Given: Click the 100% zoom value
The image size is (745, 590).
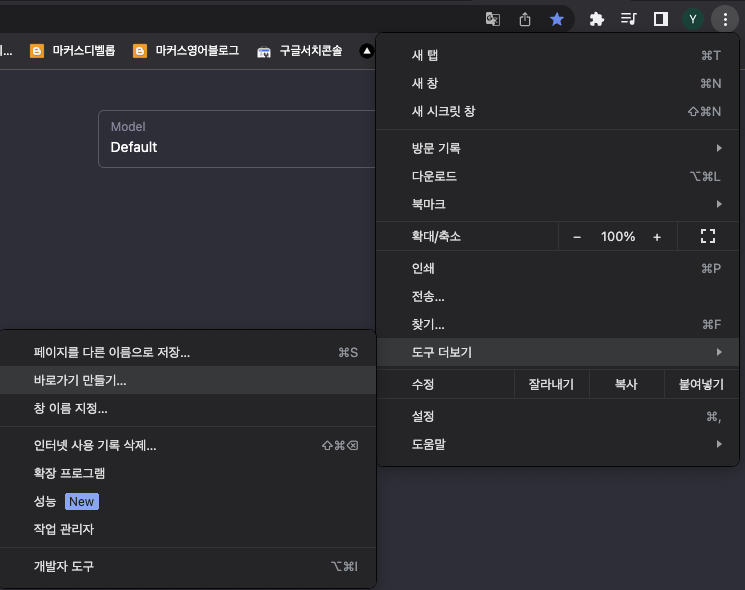Looking at the screenshot, I should pyautogui.click(x=618, y=237).
